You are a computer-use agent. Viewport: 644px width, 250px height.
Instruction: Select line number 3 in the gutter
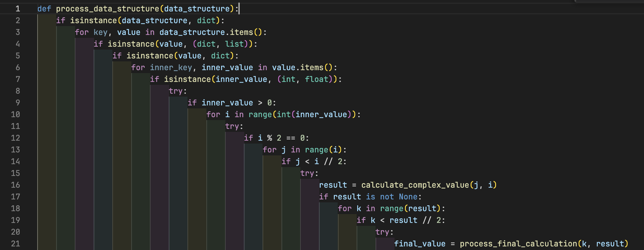click(x=18, y=32)
